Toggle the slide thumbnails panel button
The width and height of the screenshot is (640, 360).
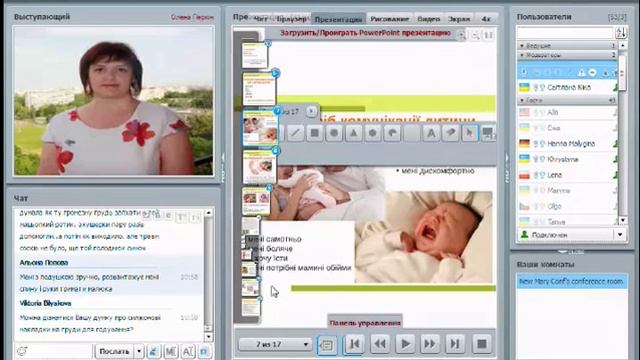327,345
